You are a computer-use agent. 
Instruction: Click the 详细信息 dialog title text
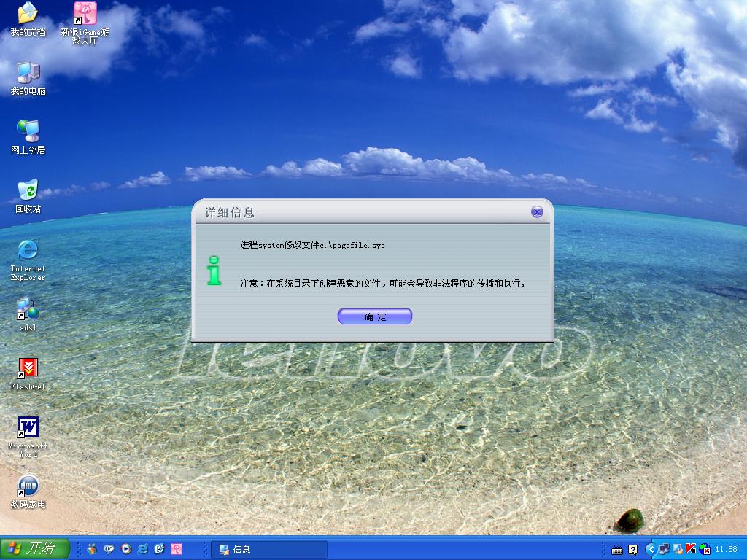pos(230,212)
